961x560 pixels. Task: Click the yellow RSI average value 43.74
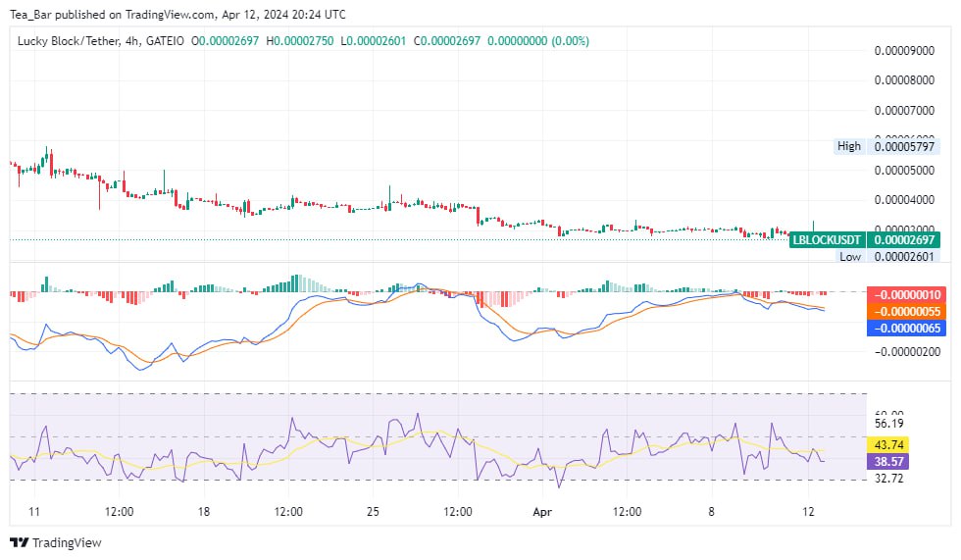pos(888,445)
